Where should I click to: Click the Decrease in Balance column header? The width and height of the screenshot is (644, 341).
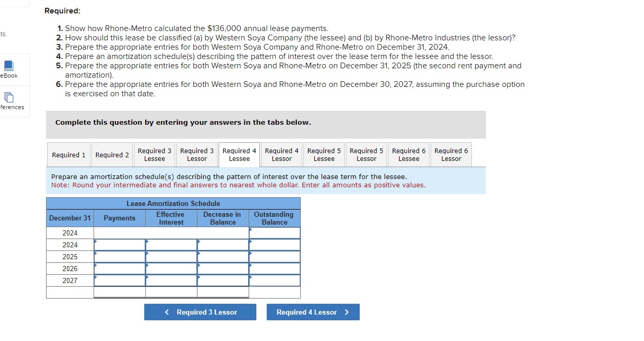[x=223, y=218]
